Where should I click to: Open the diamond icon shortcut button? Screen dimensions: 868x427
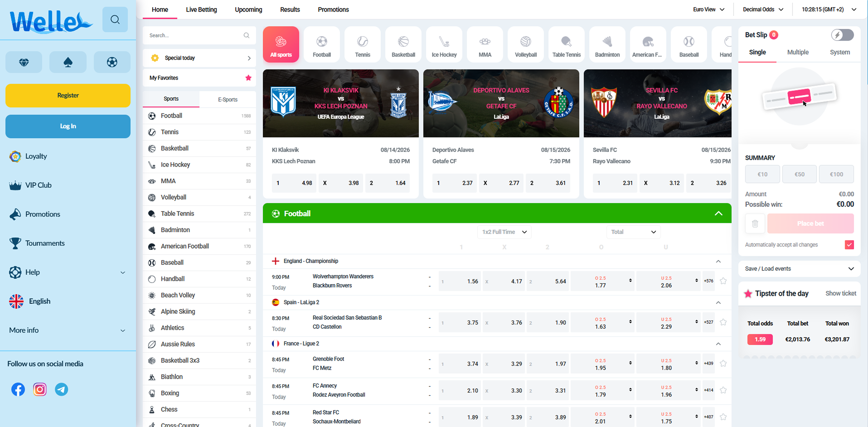[x=24, y=62]
